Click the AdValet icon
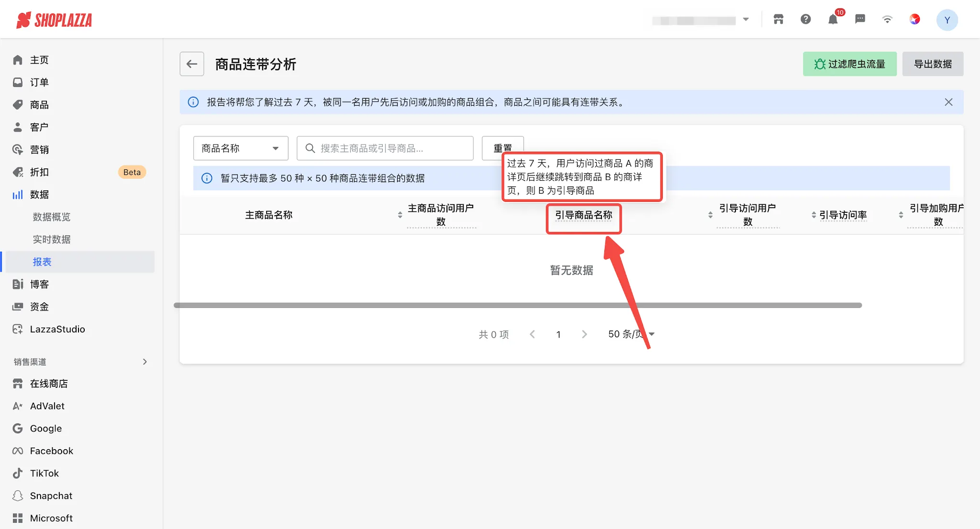This screenshot has height=529, width=980. click(x=18, y=406)
